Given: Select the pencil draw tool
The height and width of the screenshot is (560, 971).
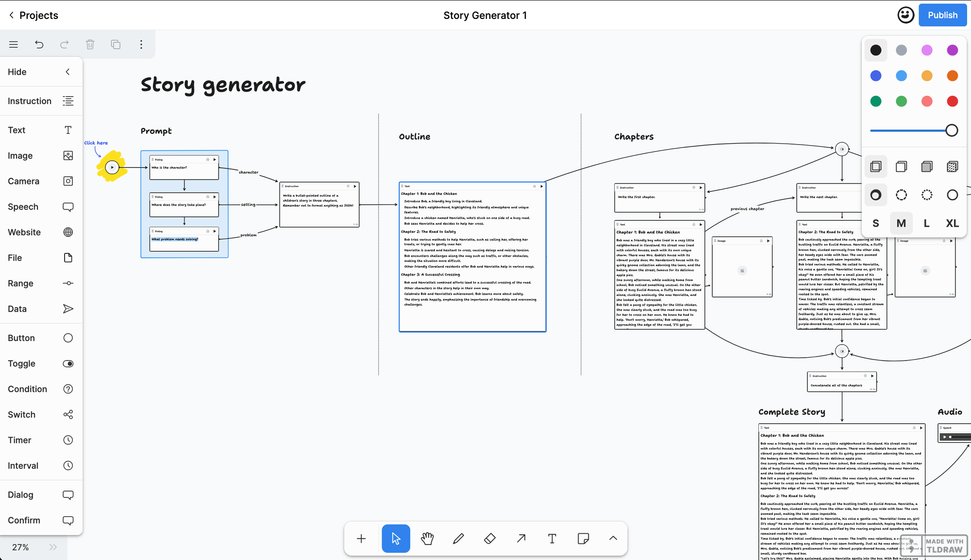Looking at the screenshot, I should click(458, 538).
